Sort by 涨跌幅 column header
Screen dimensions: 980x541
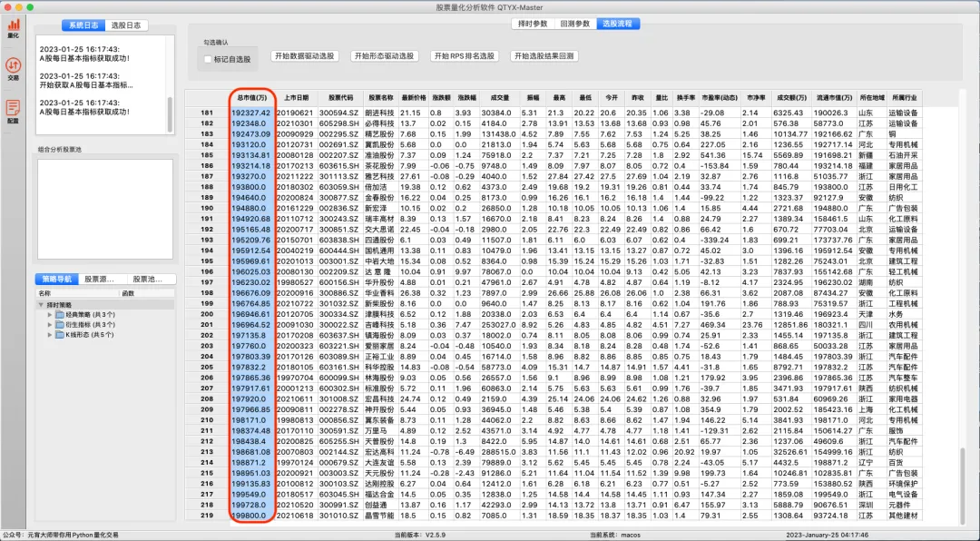pos(467,97)
